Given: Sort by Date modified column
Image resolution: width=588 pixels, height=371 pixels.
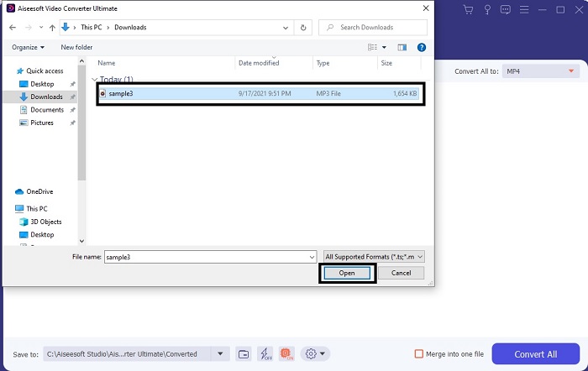Looking at the screenshot, I should (259, 63).
